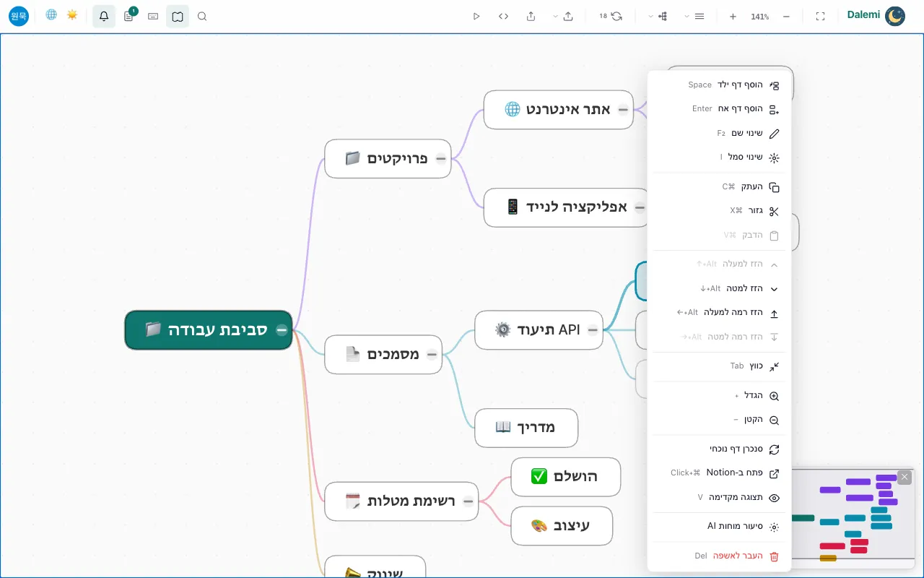
Task: Enter fullscreen mode via the corner-brackets icon
Action: coord(820,16)
